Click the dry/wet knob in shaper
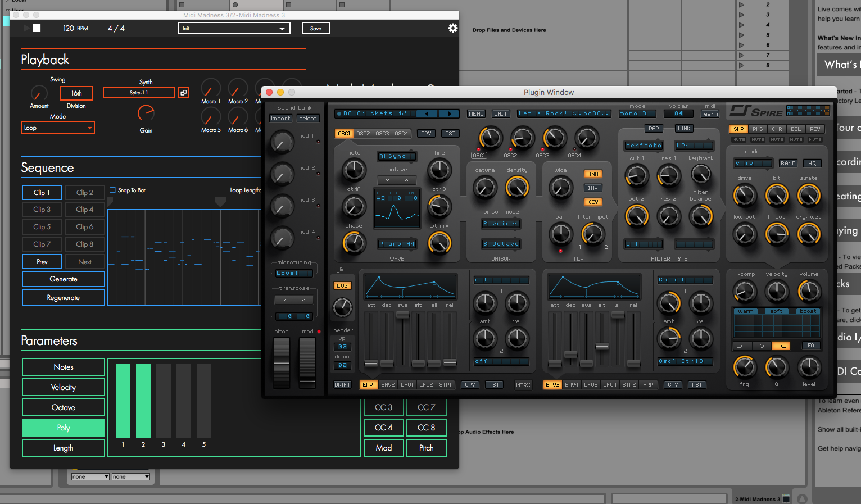Viewport: 861px width, 504px height. [x=809, y=234]
